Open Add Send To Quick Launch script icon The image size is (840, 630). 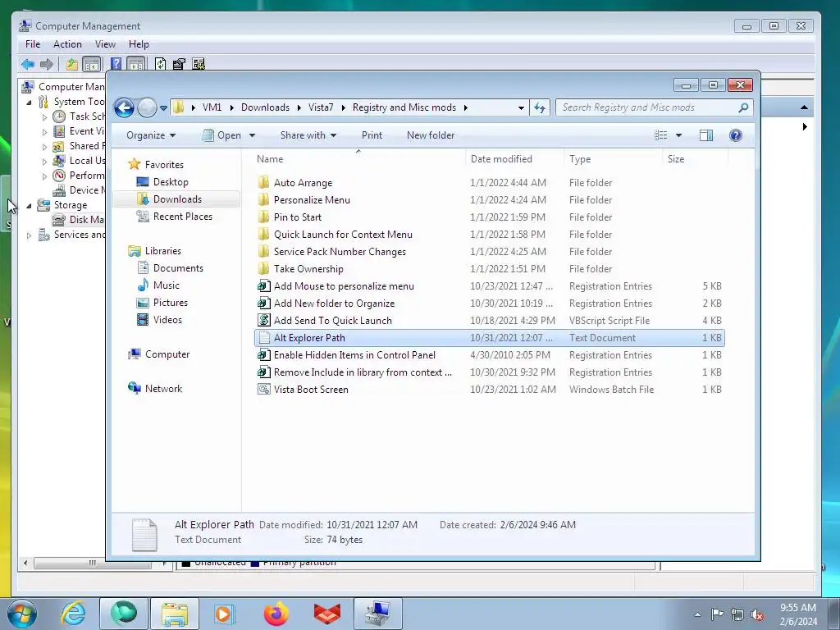point(263,321)
